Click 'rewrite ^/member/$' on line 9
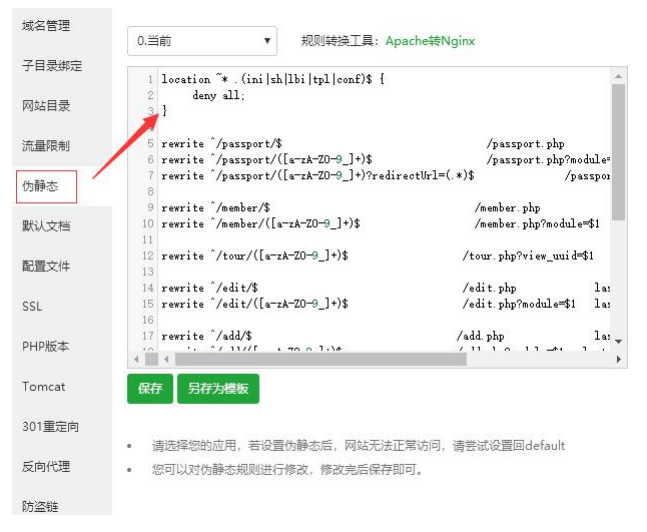The height and width of the screenshot is (532, 647). (x=215, y=208)
